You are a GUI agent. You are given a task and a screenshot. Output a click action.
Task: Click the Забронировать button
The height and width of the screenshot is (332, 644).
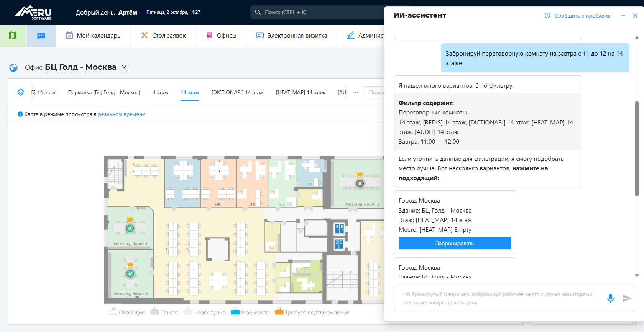point(455,243)
